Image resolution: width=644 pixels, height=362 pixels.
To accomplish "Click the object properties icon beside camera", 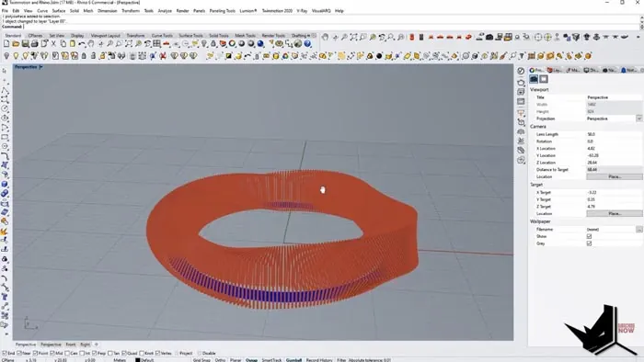I will 544,79.
